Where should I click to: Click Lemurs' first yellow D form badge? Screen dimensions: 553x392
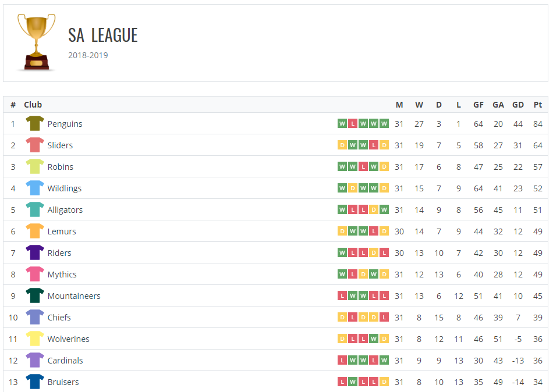point(342,231)
